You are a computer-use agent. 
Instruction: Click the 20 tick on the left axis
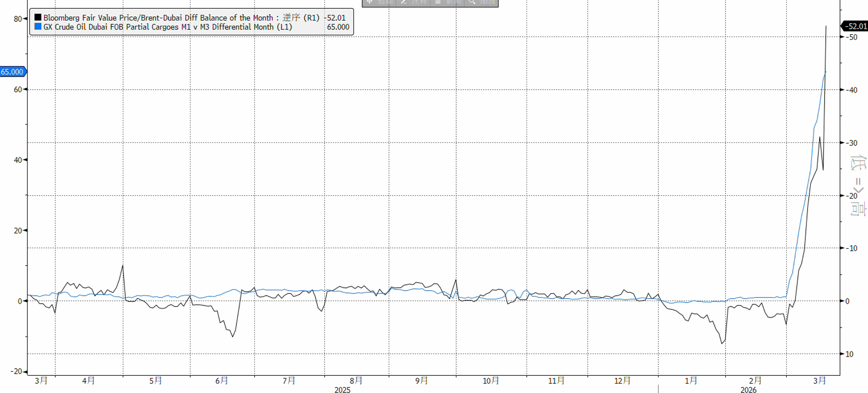(18, 230)
